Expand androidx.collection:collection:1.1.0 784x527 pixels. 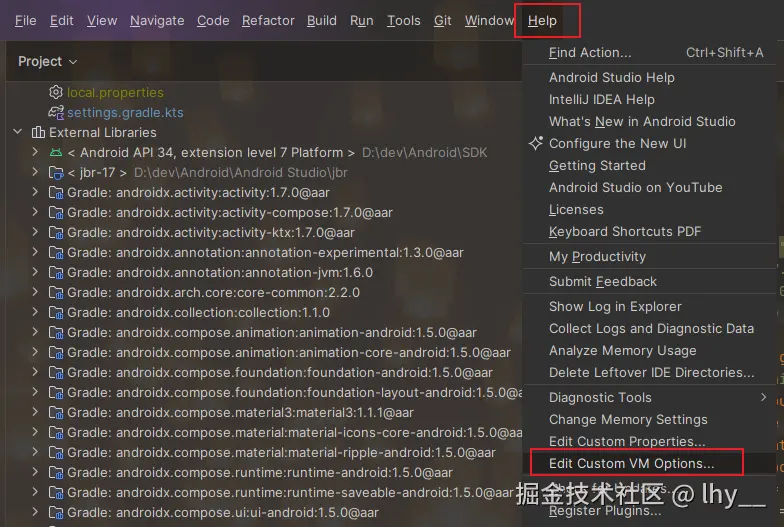pos(35,312)
